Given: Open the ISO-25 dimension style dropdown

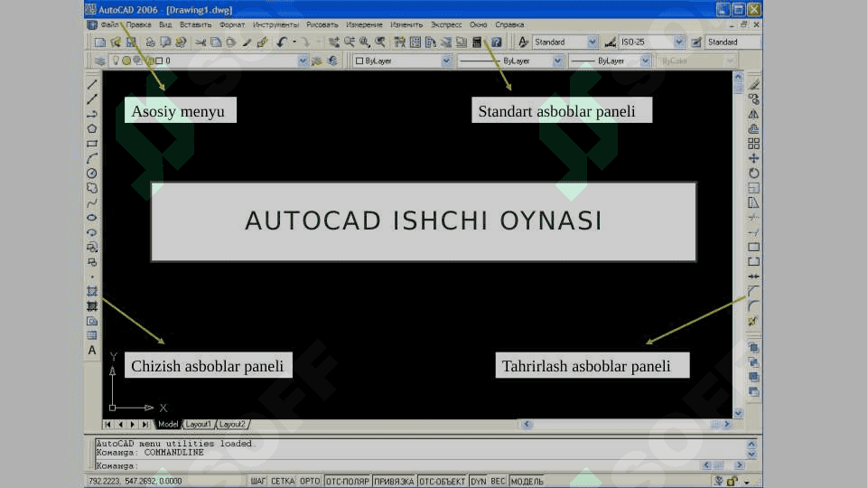Looking at the screenshot, I should pos(678,42).
